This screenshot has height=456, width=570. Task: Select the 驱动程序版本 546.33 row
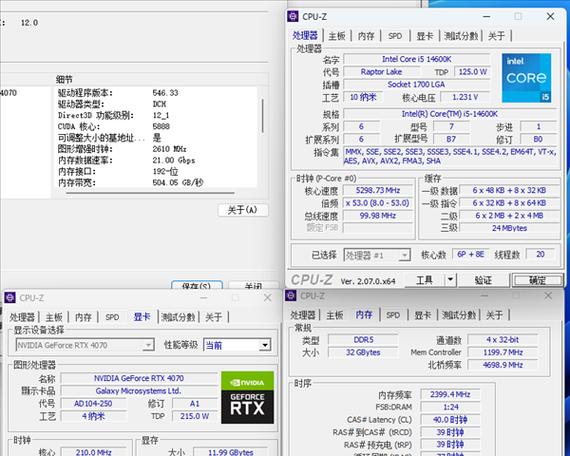pyautogui.click(x=156, y=93)
